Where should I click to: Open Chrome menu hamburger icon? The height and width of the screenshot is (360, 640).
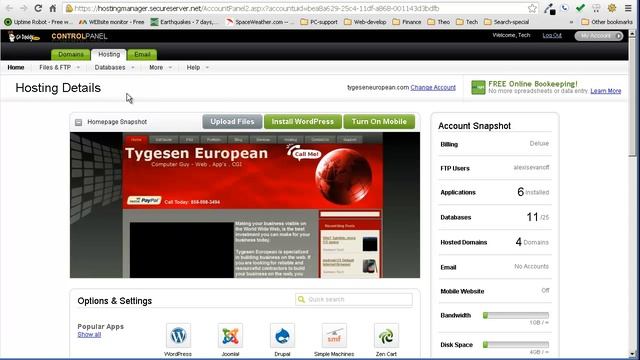628,8
